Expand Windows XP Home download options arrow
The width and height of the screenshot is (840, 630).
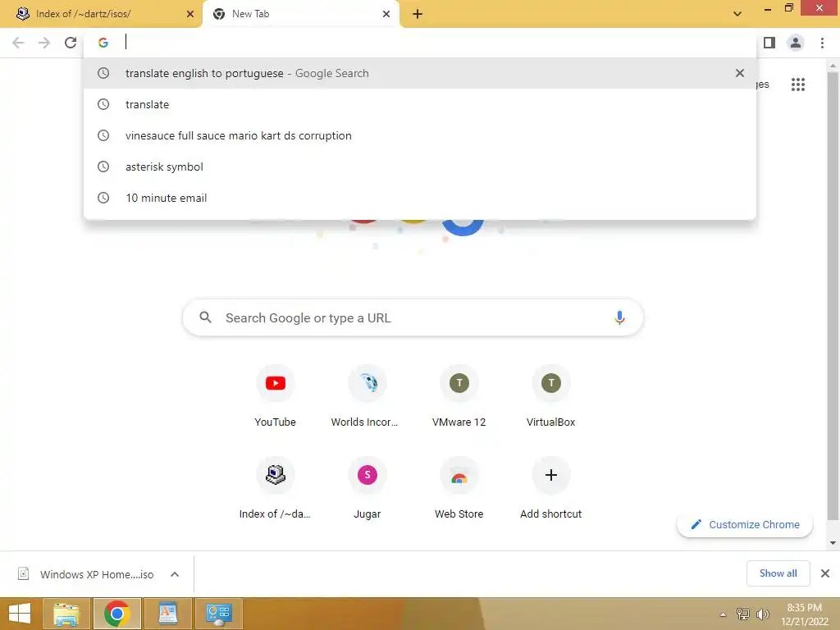175,574
